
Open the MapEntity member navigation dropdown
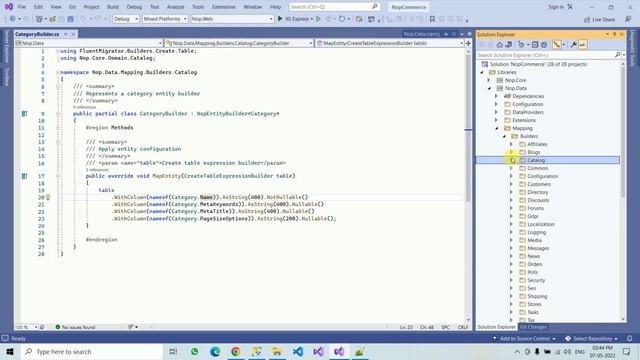point(390,43)
